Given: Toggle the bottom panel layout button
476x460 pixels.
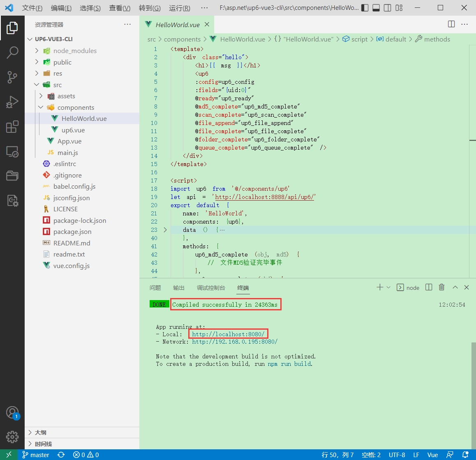Looking at the screenshot, I should pyautogui.click(x=376, y=8).
